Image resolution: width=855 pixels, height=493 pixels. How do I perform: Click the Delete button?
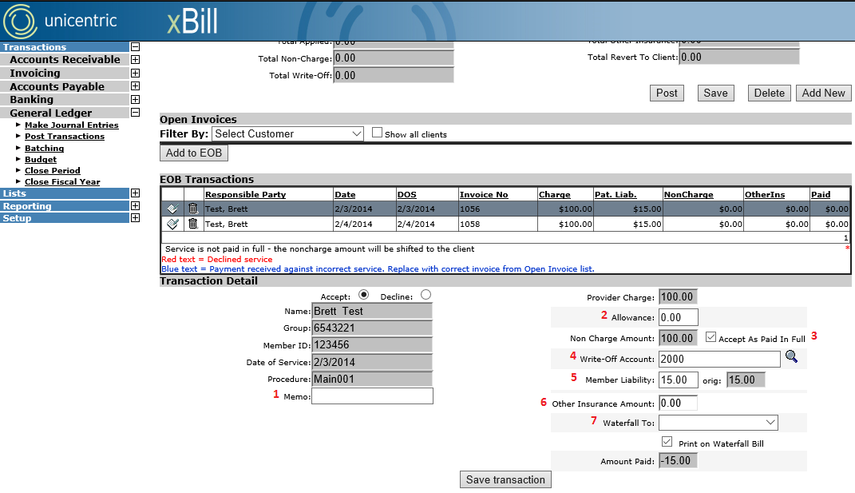[769, 93]
